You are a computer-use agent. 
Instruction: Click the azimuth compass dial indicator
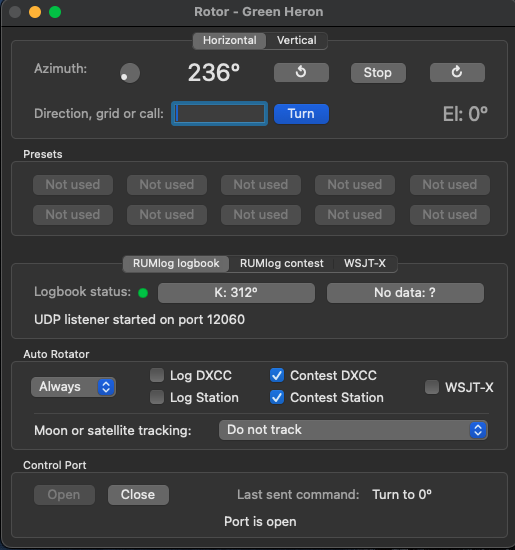tap(130, 73)
